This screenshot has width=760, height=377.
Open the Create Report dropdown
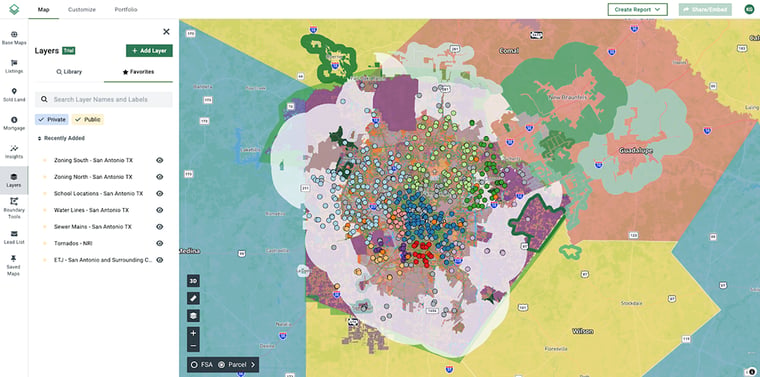(x=637, y=9)
